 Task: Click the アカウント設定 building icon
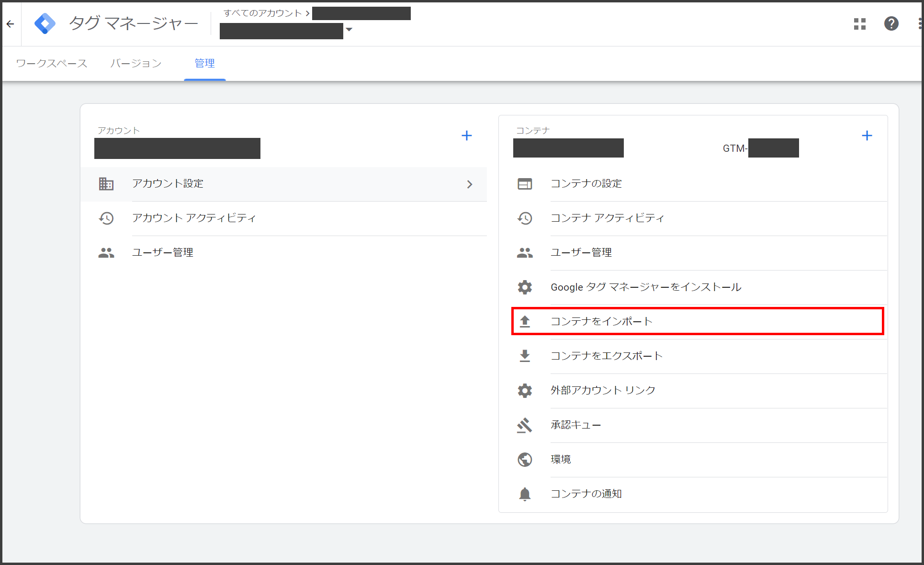(106, 184)
